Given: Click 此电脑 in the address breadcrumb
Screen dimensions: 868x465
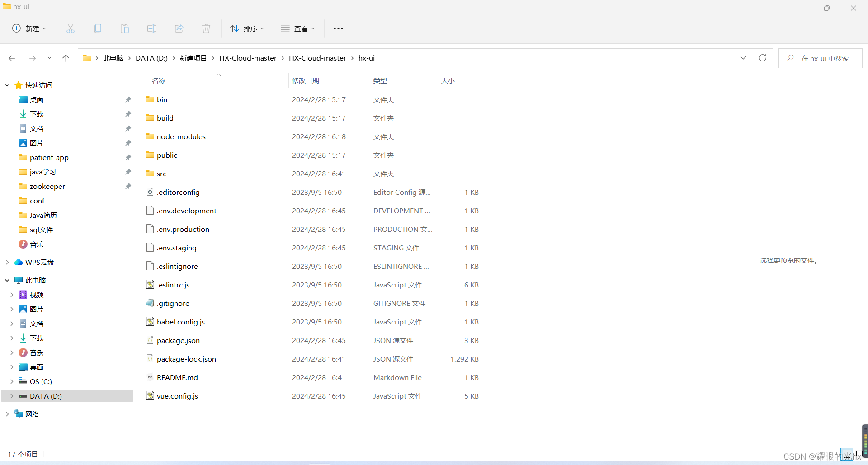Looking at the screenshot, I should pyautogui.click(x=113, y=58).
